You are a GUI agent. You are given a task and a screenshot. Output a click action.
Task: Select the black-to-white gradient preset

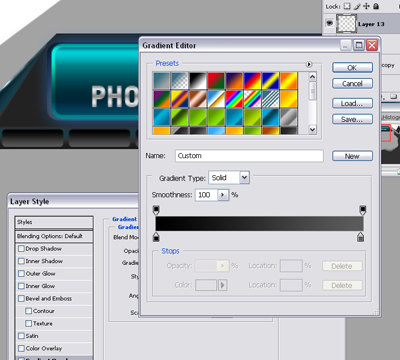click(198, 81)
